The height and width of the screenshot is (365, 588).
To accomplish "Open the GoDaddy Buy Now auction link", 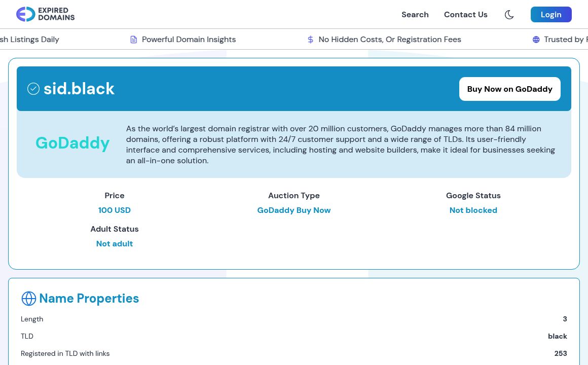I will (x=294, y=210).
